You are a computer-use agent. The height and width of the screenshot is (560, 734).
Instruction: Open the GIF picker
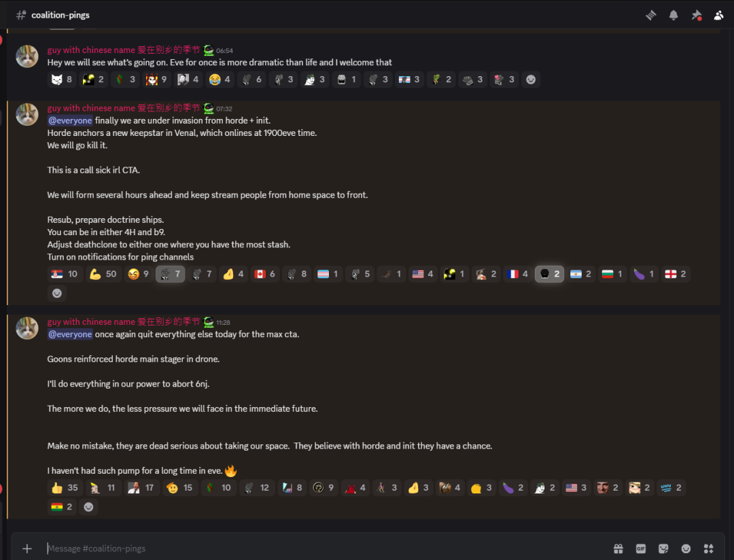tap(640, 548)
